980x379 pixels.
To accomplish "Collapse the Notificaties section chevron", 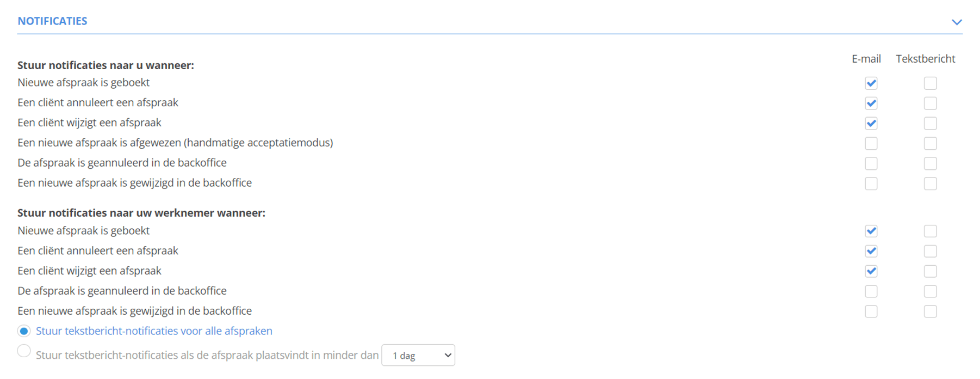I will 957,22.
